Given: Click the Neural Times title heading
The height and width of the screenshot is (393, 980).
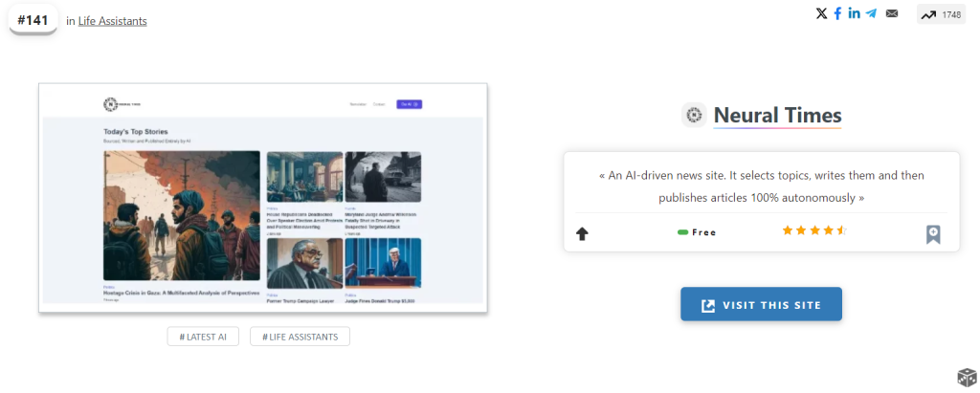Looking at the screenshot, I should pos(777,116).
